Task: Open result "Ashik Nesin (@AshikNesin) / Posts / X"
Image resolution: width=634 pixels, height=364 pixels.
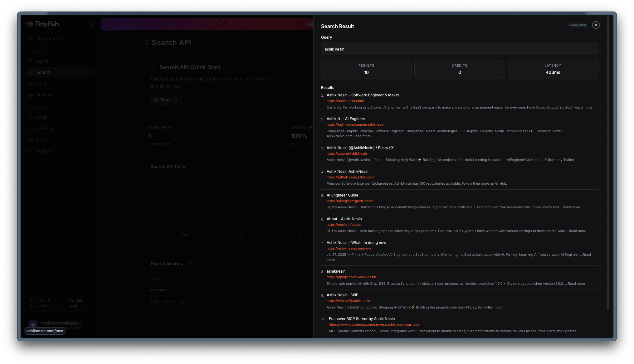Action: click(360, 148)
